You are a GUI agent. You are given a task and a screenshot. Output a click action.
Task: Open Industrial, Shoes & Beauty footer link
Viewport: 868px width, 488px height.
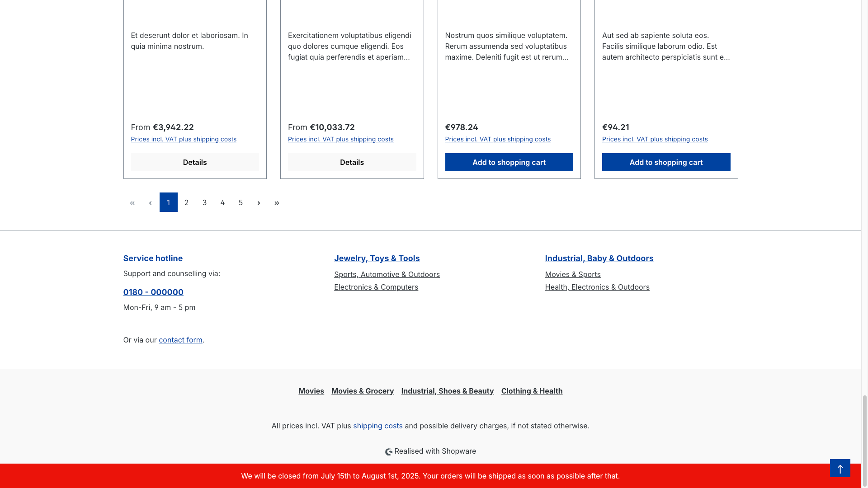tap(447, 391)
